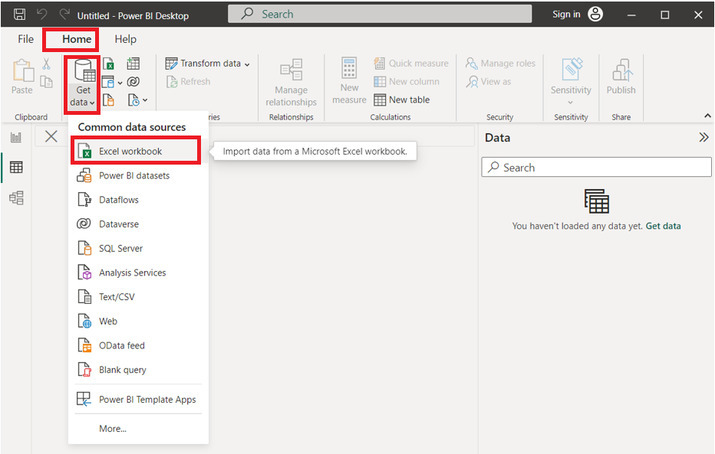Click the New column ribbon item
This screenshot has width=715, height=454.
406,82
